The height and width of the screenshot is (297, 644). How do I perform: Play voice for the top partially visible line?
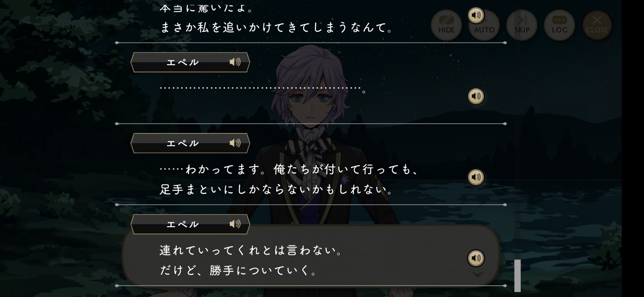[x=476, y=15]
